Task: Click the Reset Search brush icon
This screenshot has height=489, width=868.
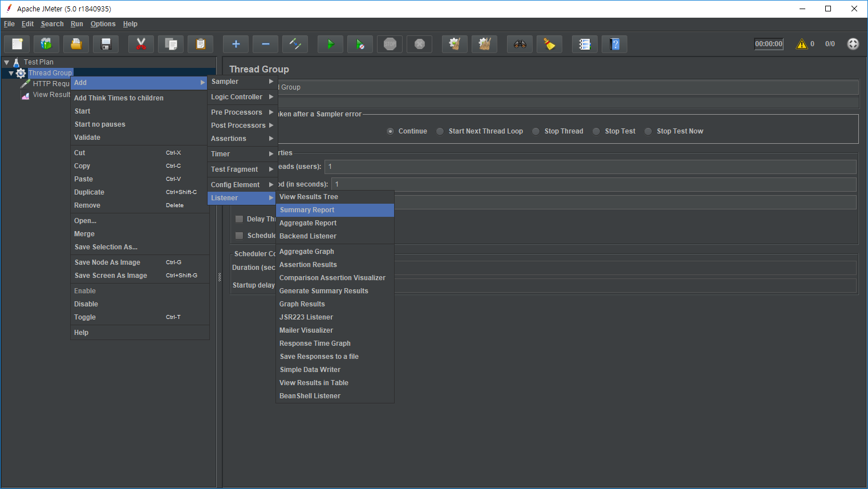Action: coord(550,44)
